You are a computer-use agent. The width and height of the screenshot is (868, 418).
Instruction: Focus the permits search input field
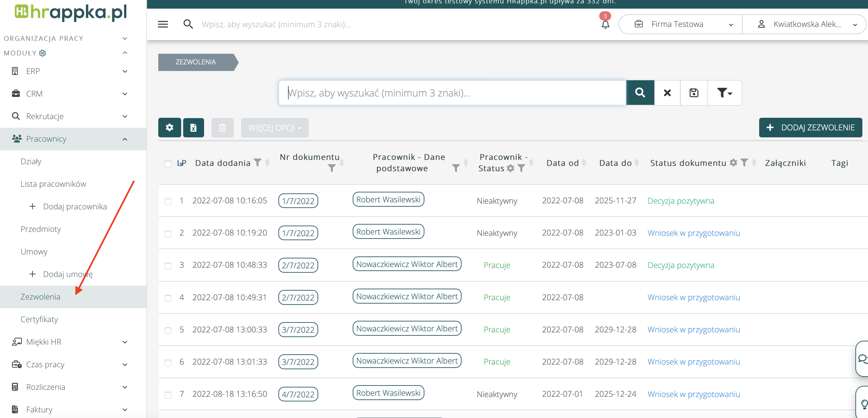(x=452, y=93)
